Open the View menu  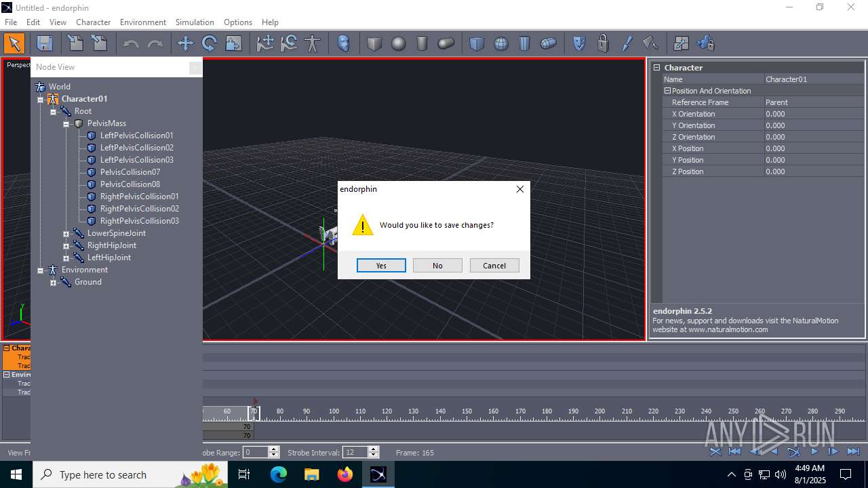tap(58, 22)
